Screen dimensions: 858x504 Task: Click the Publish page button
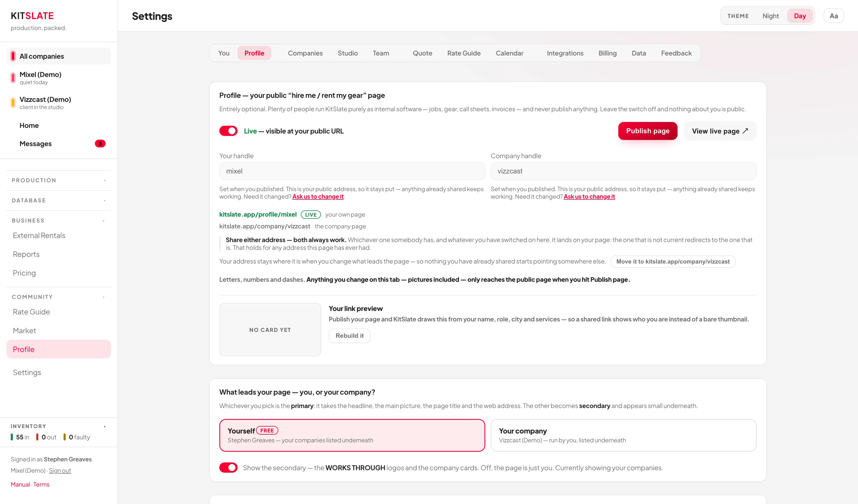648,131
